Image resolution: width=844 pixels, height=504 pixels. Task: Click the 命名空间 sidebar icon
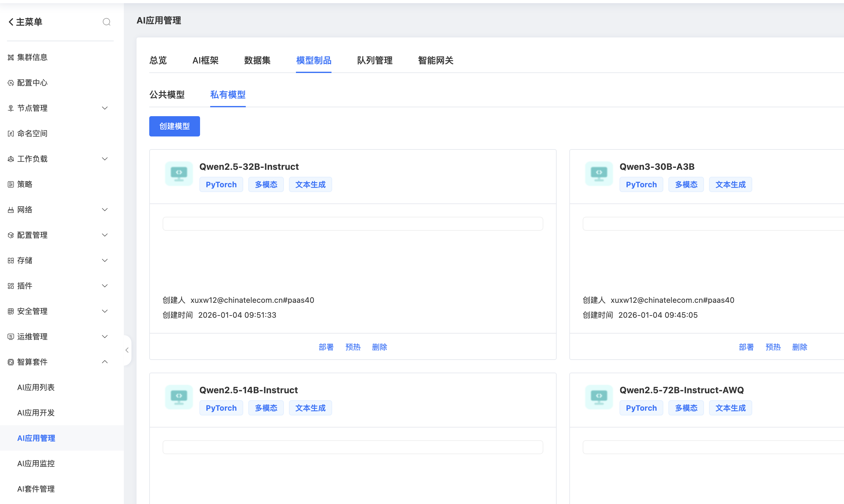click(x=11, y=134)
